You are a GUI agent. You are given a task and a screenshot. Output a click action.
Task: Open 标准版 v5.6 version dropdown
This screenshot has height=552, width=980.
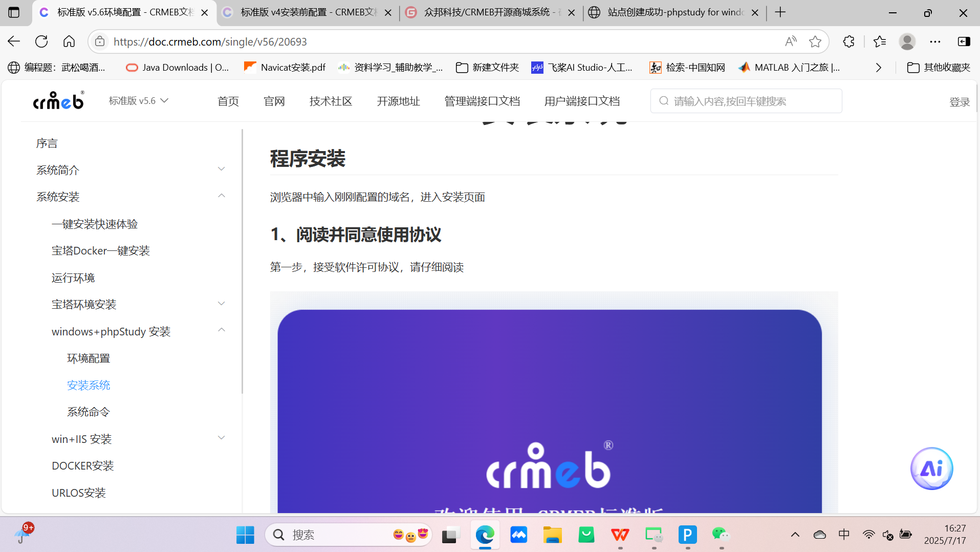[138, 101]
